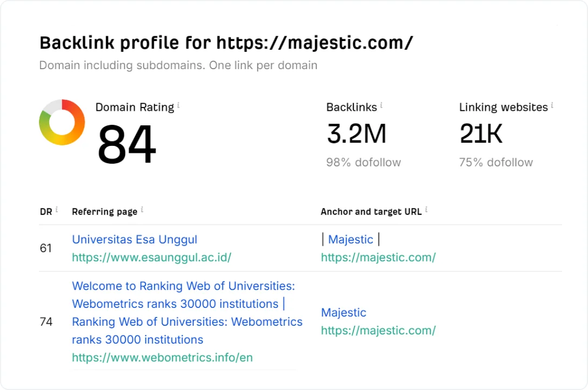Click the Anchor and target URL info icon

tap(426, 209)
